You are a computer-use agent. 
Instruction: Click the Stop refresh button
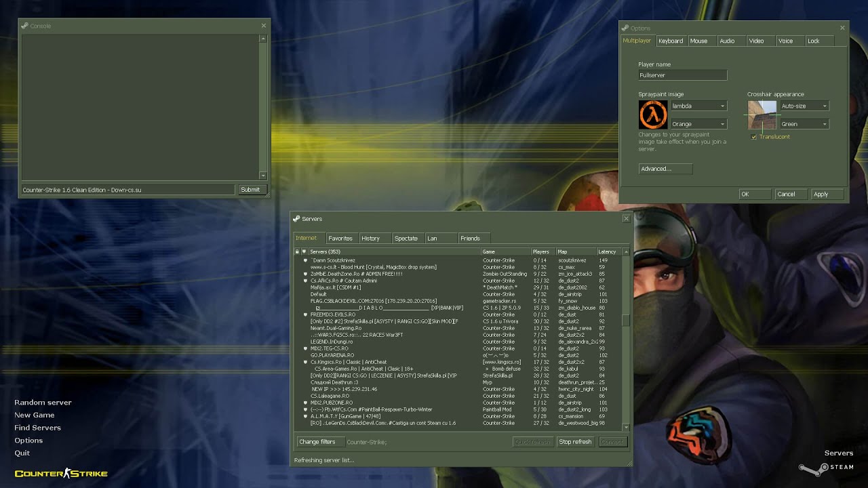[575, 442]
